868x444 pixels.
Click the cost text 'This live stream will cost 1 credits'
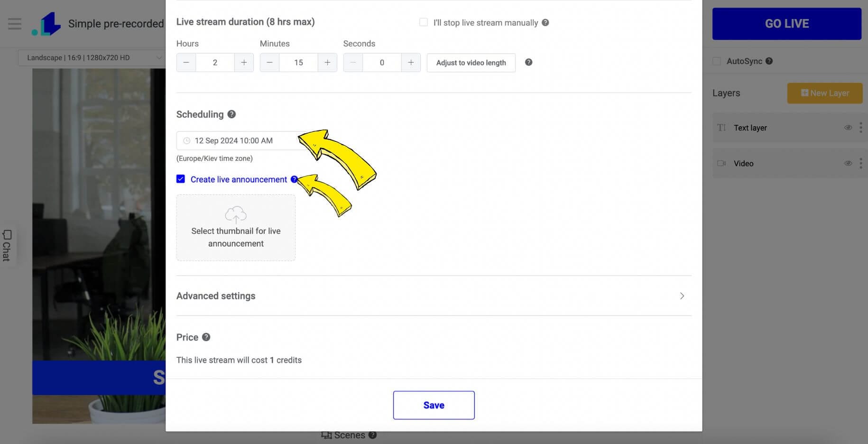coord(239,360)
